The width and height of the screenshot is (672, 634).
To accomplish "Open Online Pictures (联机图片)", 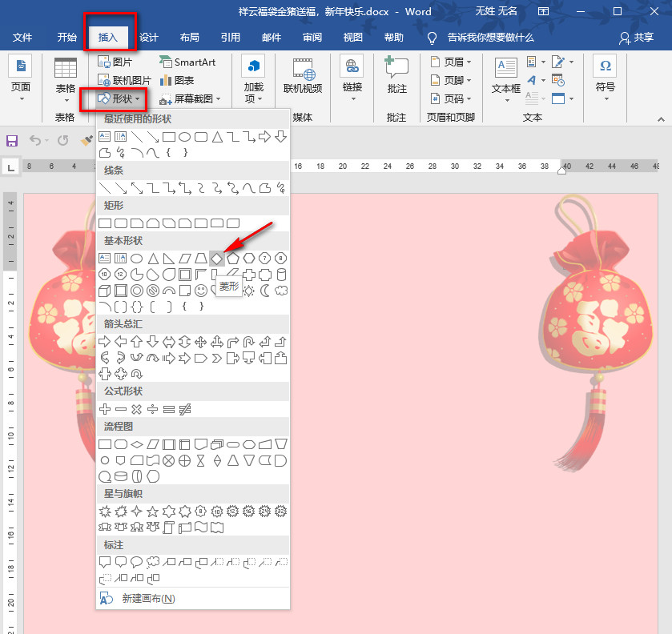I will point(124,81).
